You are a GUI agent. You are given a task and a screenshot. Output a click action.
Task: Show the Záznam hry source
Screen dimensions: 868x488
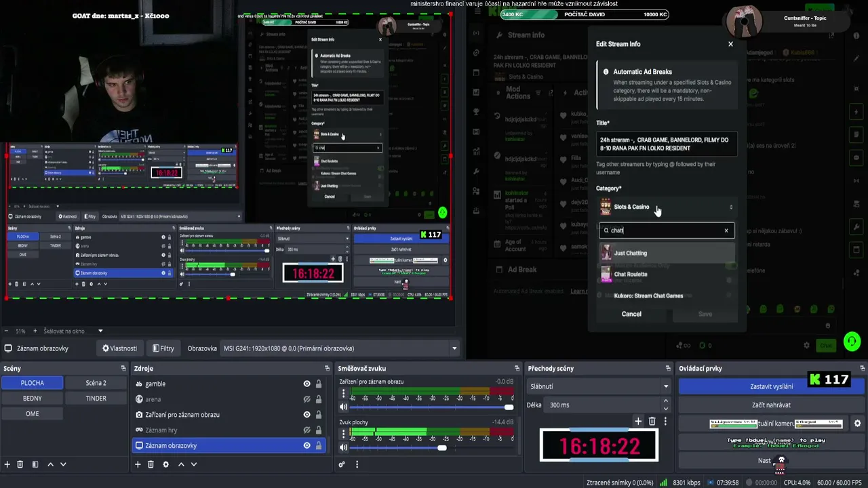point(307,430)
